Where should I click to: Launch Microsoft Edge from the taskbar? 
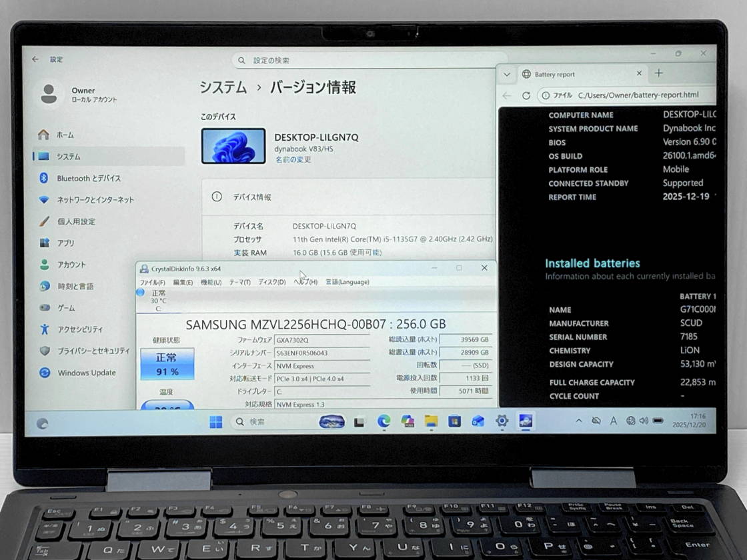tap(384, 421)
